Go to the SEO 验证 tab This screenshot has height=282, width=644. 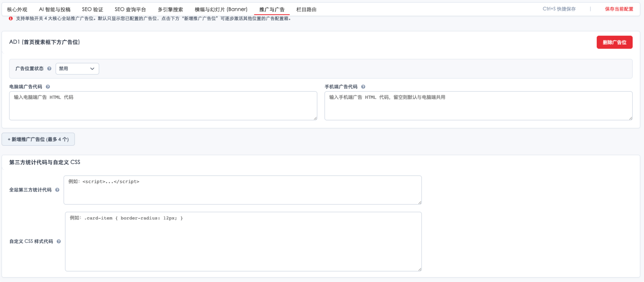pyautogui.click(x=93, y=9)
